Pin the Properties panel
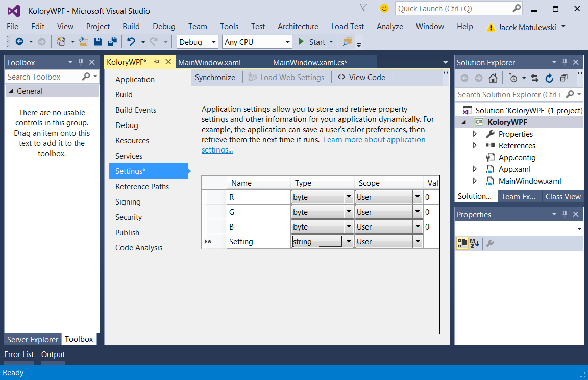Screen dimensions: 588x380 click(565, 214)
